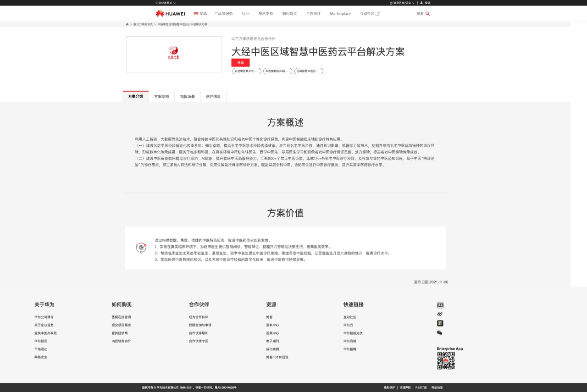
Task: Open 法律声明 in bottom bar
Action: [x=405, y=388]
